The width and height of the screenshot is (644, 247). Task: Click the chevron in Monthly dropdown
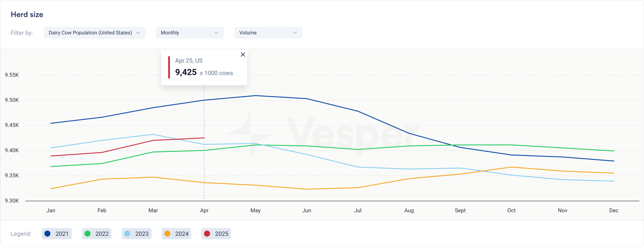[x=216, y=33]
